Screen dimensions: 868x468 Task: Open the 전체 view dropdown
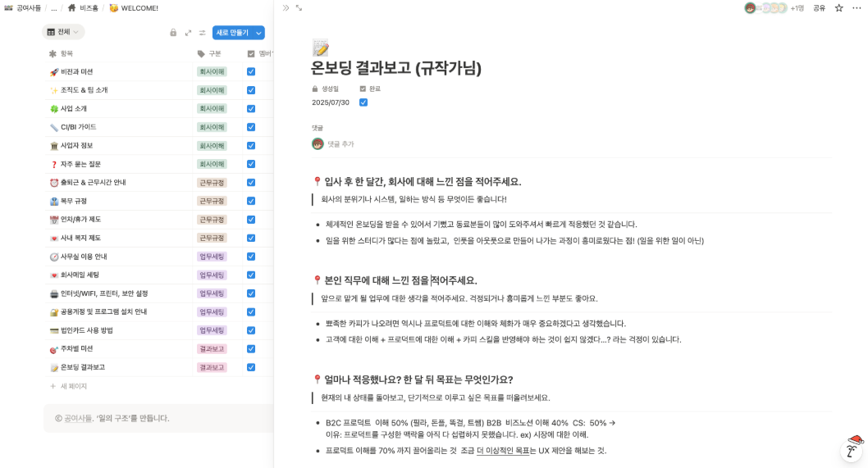[63, 32]
